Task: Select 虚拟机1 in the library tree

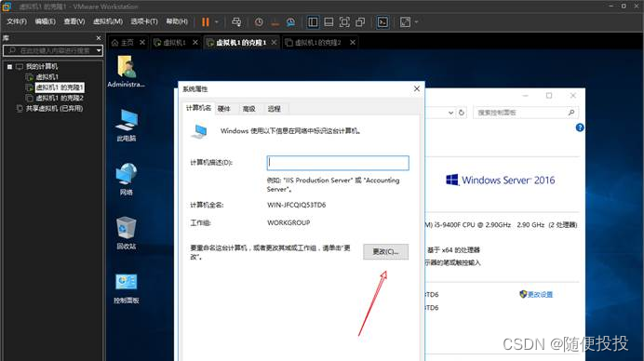Action: click(x=47, y=77)
